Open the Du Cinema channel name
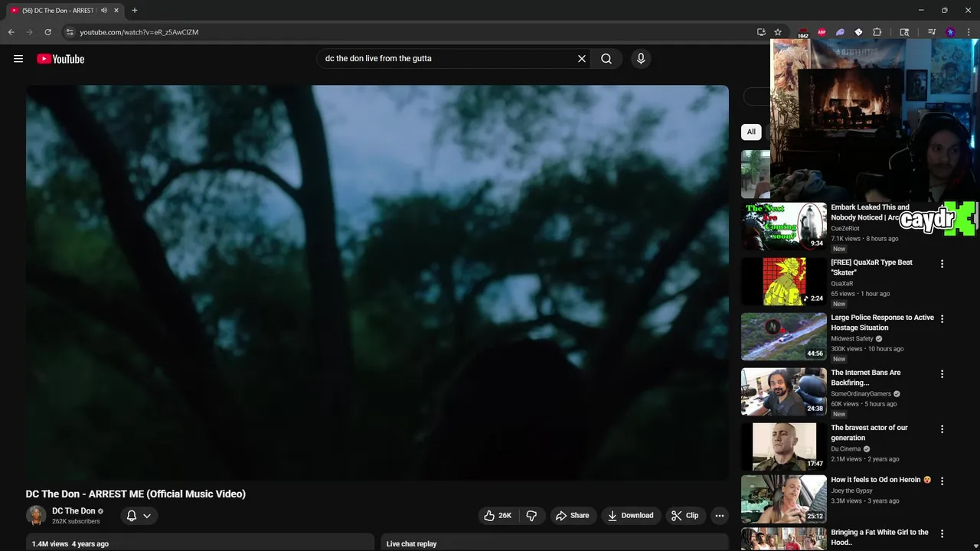The height and width of the screenshot is (551, 980). pos(846,449)
